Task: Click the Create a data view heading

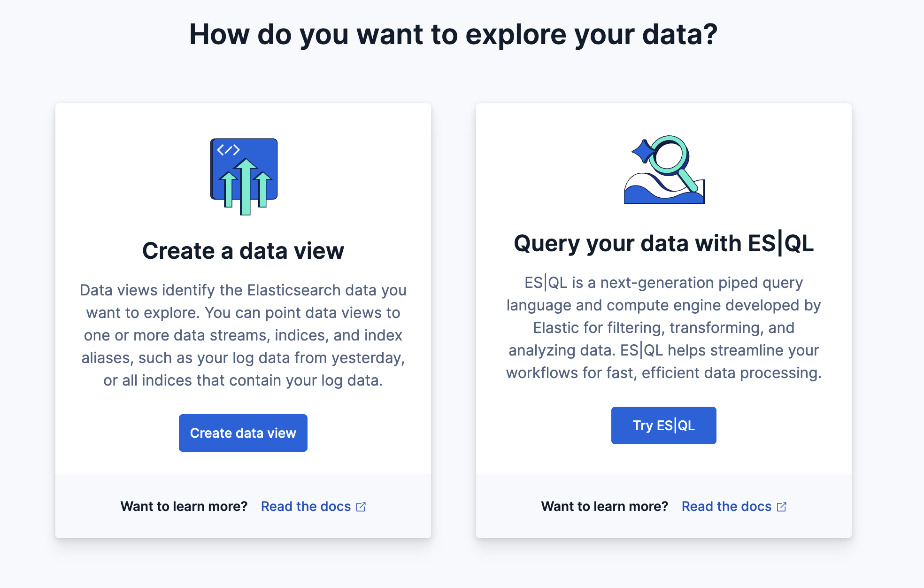Action: coord(243,251)
